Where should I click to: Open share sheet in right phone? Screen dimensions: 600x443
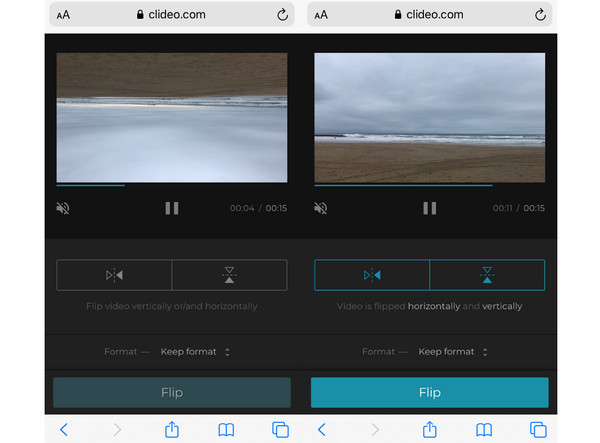click(x=430, y=429)
